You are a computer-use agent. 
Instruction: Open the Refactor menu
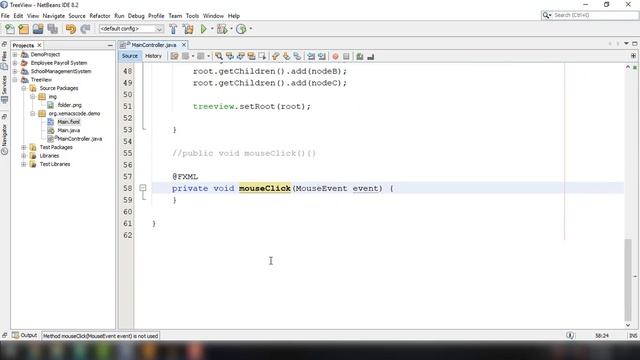pos(100,16)
